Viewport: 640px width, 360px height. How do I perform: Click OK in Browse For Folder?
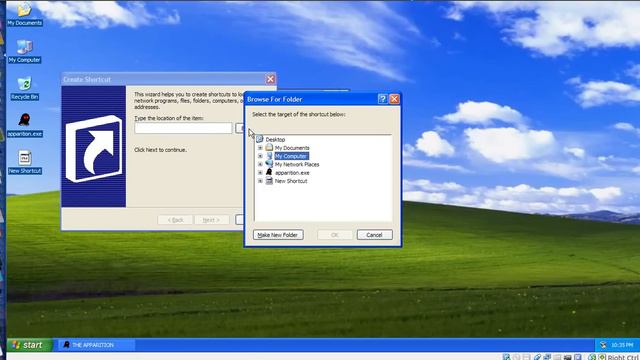335,235
